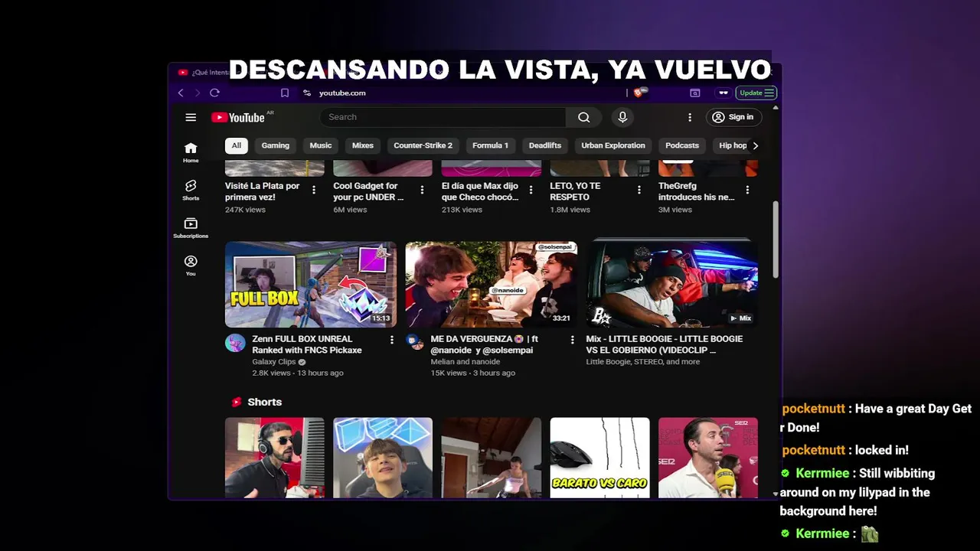This screenshot has width=980, height=551.
Task: Select the All filter chip
Action: click(x=236, y=145)
